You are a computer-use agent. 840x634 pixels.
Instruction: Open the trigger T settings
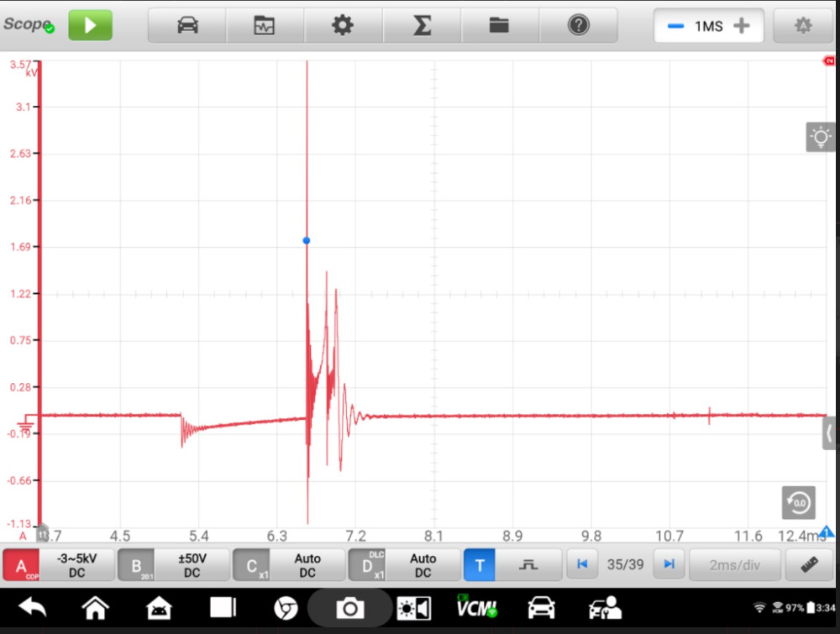pyautogui.click(x=480, y=565)
